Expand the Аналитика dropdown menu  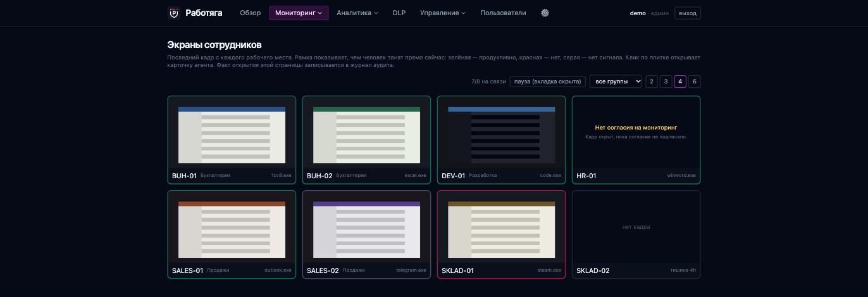tap(357, 13)
